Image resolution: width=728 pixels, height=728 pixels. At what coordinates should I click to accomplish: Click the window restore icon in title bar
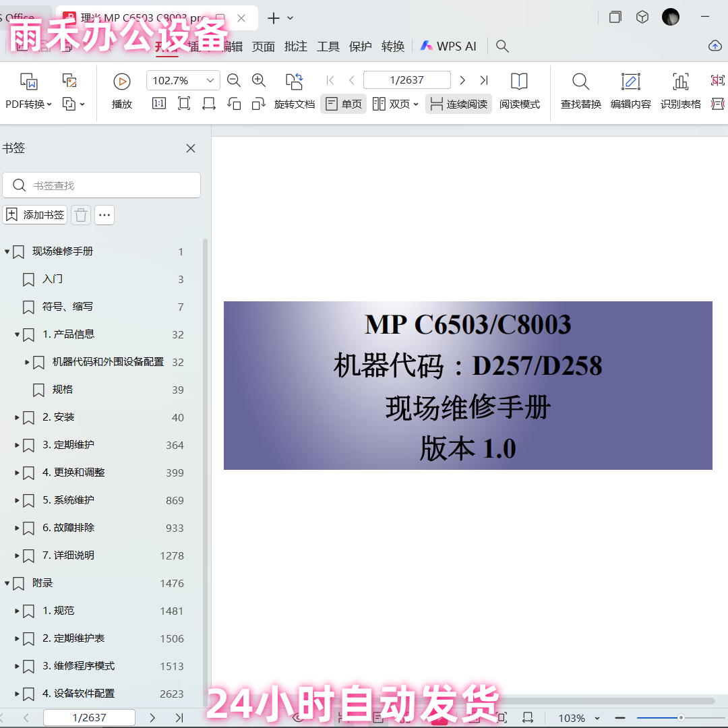point(615,17)
